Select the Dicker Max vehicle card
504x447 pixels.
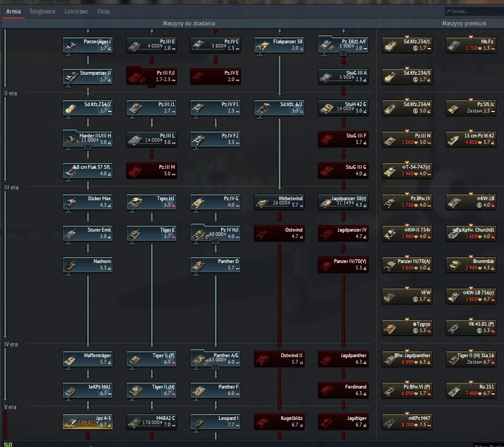(x=88, y=202)
